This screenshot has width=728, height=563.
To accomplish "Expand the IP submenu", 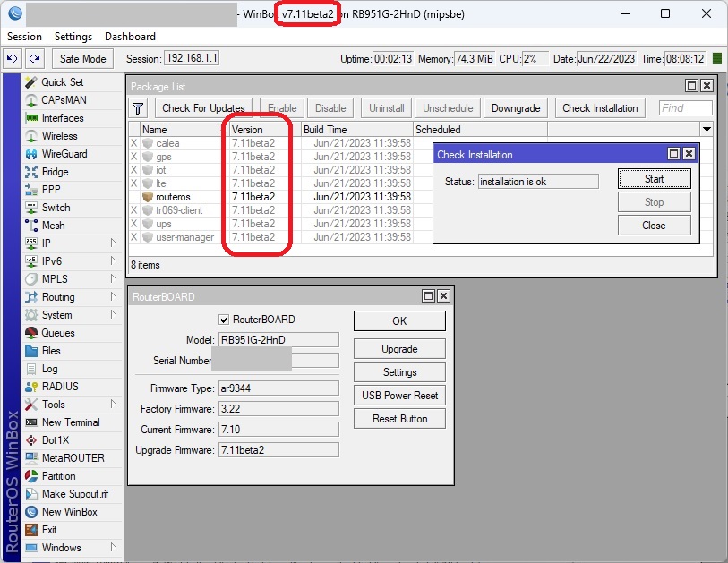I will (113, 243).
